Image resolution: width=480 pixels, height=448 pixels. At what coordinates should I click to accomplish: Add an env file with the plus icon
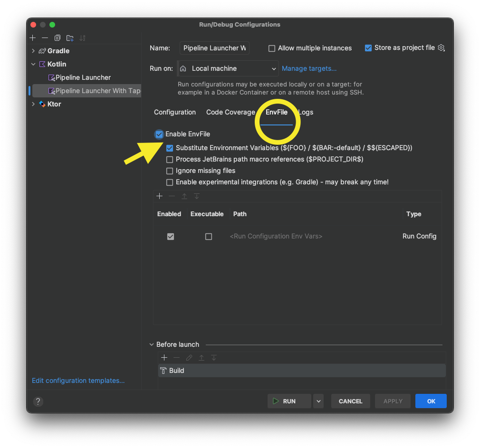pyautogui.click(x=160, y=196)
